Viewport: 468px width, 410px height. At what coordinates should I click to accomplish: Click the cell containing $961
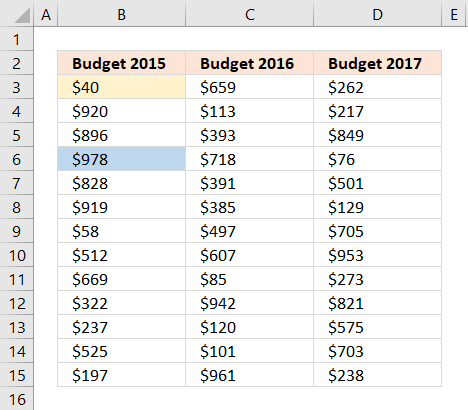point(249,375)
